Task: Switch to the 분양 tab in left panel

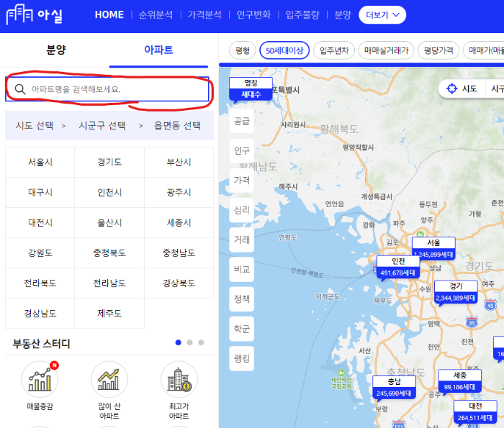Action: tap(56, 50)
